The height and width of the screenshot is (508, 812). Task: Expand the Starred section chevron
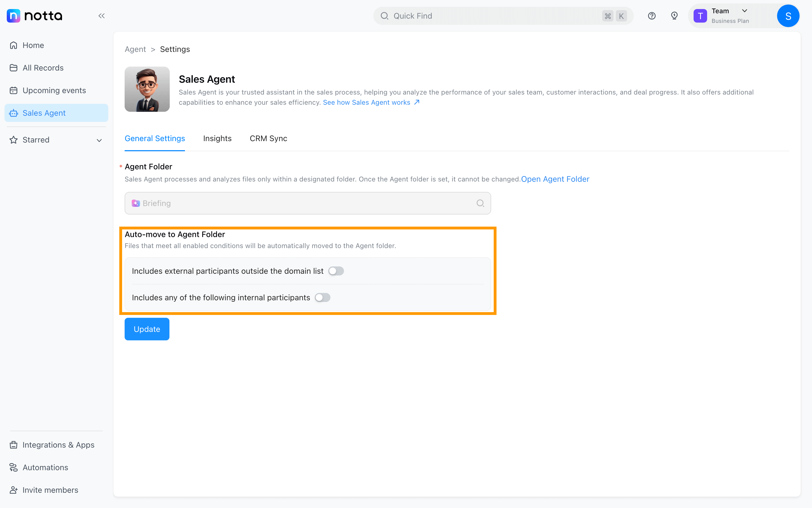(x=99, y=140)
